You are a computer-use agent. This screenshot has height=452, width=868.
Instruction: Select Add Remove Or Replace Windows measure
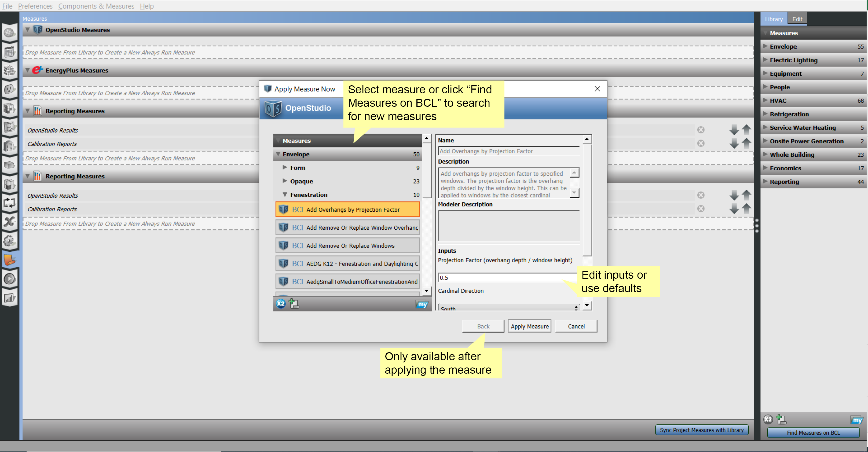347,245
